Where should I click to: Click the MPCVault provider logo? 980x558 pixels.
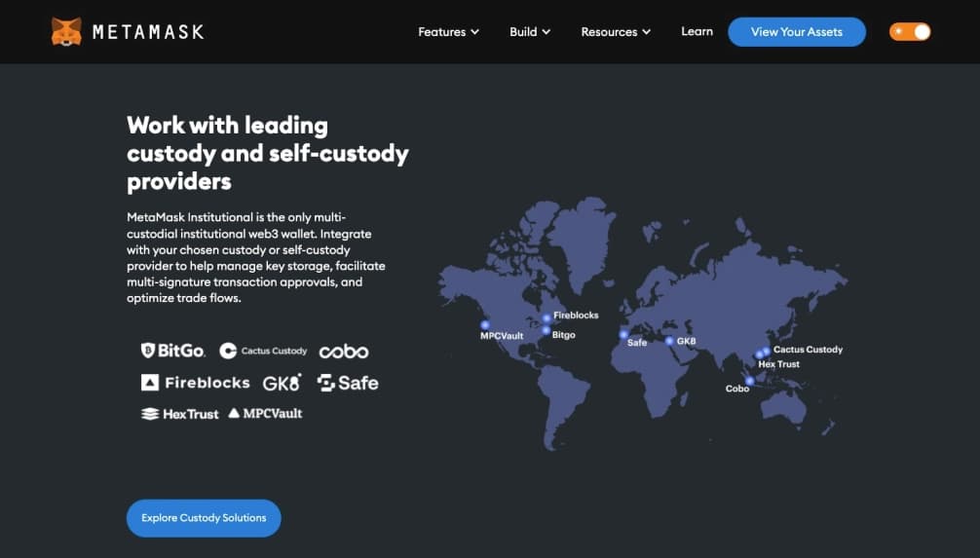[x=265, y=414]
